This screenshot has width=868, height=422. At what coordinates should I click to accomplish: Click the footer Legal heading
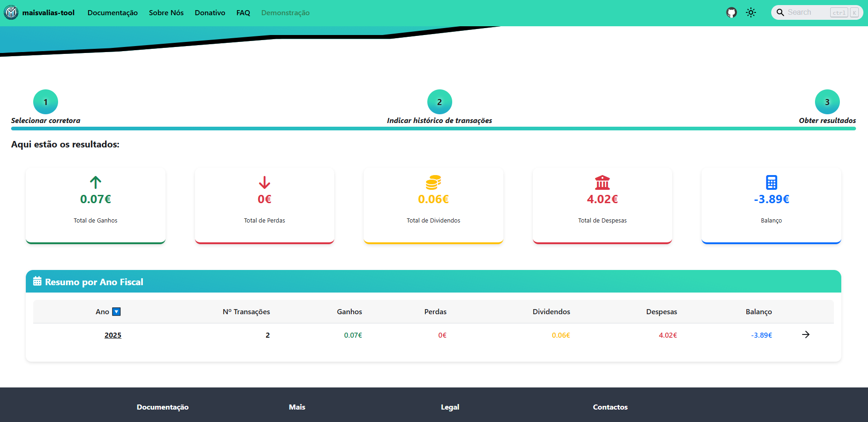pos(450,407)
